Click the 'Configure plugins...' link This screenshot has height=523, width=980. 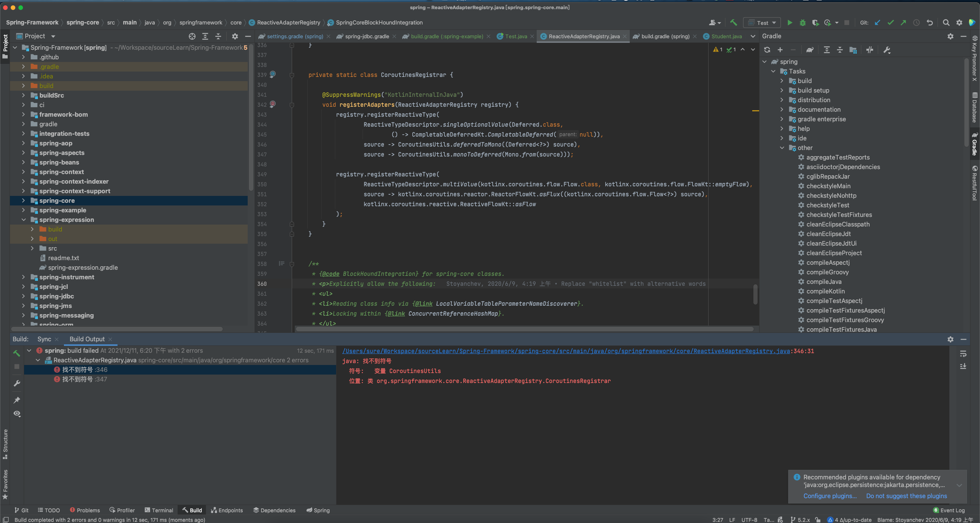(830, 496)
